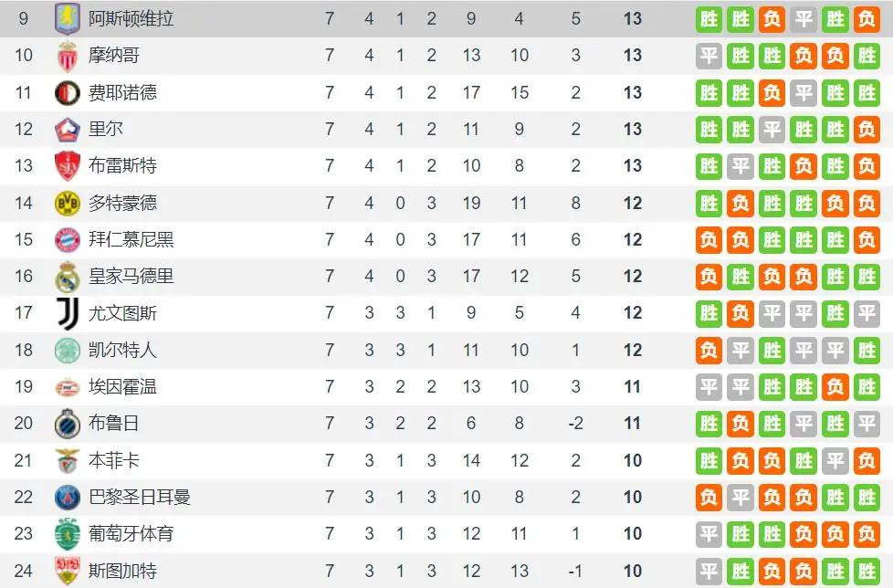Click the first result badge in 摩纳哥 row

[709, 56]
